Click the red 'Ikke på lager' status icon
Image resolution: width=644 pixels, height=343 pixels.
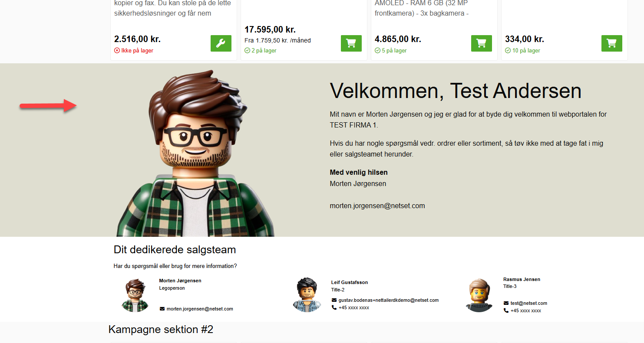click(x=117, y=50)
